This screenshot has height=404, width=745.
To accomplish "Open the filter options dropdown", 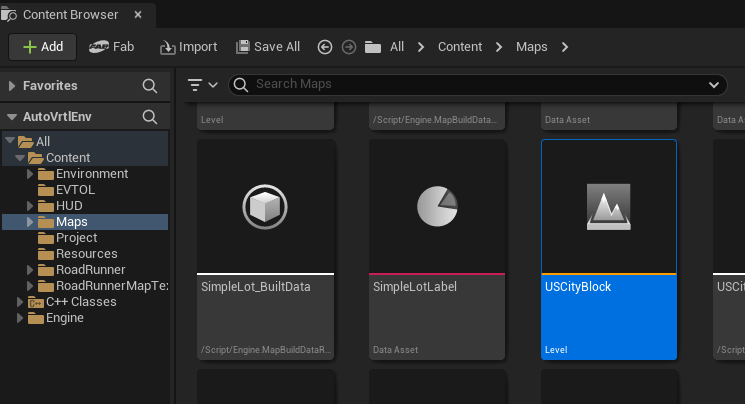I will [202, 85].
